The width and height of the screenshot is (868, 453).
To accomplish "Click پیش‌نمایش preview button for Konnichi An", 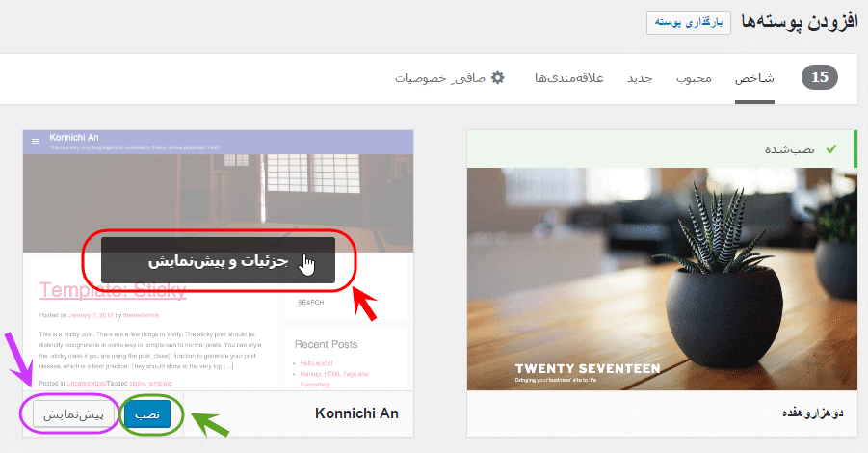I will (x=73, y=414).
